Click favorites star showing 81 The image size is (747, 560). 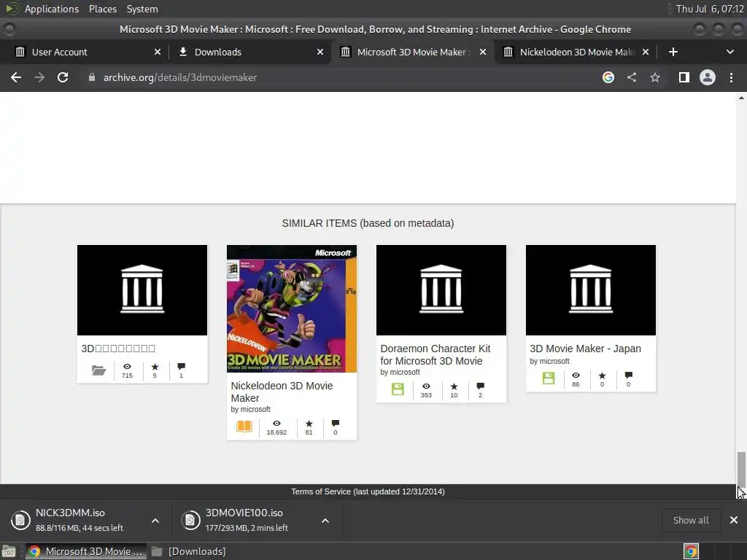tap(309, 424)
